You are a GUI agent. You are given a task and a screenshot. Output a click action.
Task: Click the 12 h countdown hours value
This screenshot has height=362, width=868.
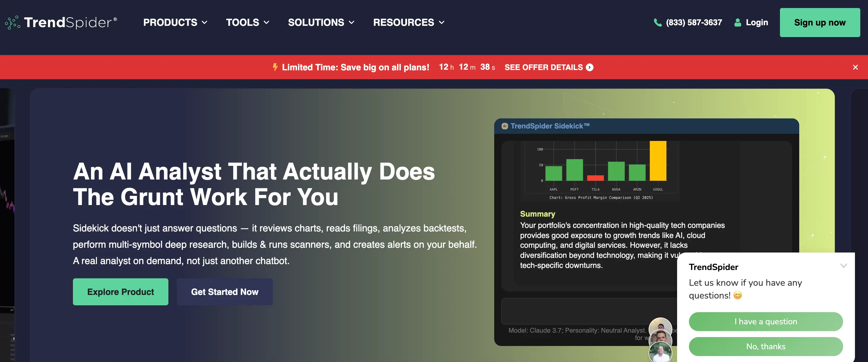446,67
